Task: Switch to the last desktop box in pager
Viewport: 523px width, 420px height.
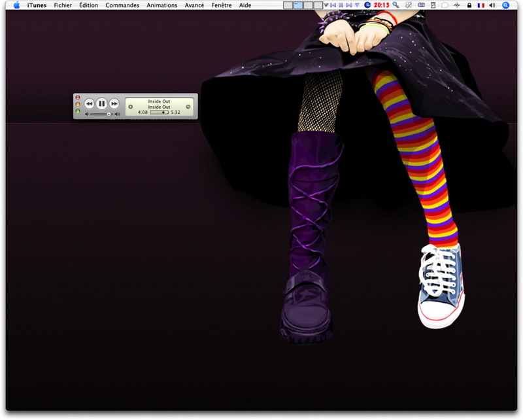Action: [x=318, y=5]
